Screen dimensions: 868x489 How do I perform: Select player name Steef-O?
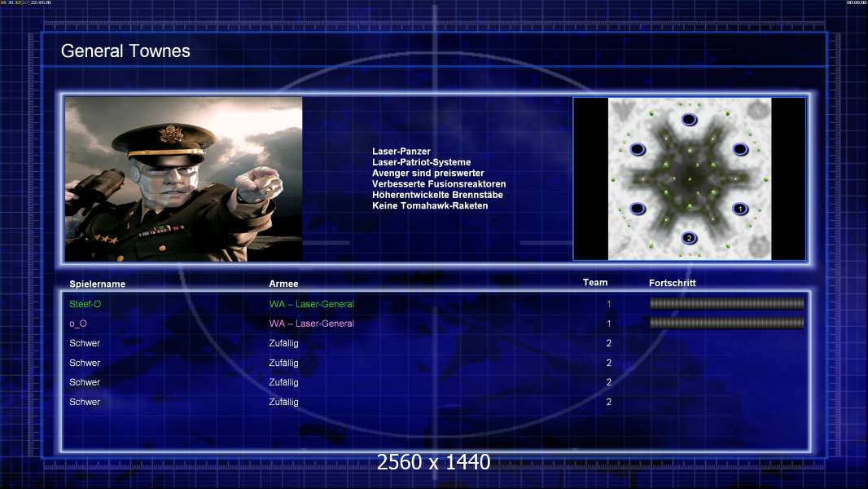(x=85, y=304)
